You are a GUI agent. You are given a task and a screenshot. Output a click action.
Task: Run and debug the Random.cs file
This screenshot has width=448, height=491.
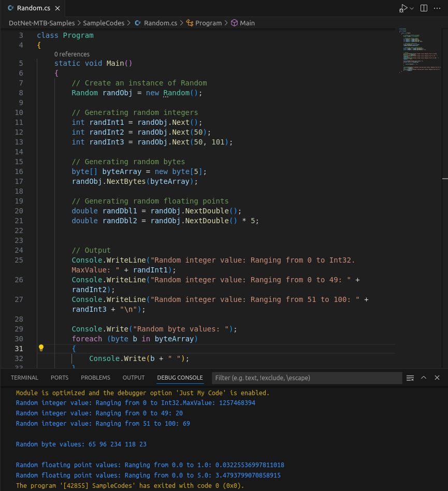[403, 8]
